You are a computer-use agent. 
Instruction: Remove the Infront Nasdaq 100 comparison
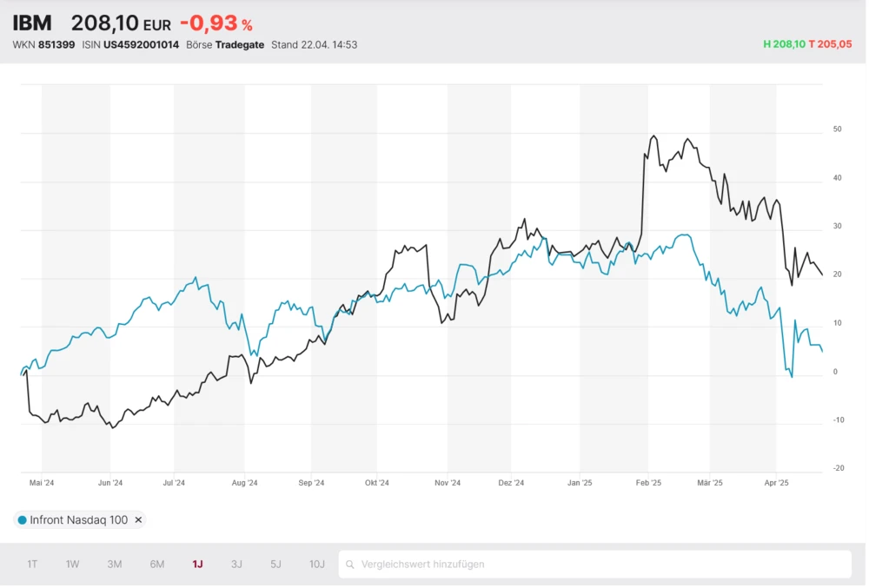pos(138,520)
